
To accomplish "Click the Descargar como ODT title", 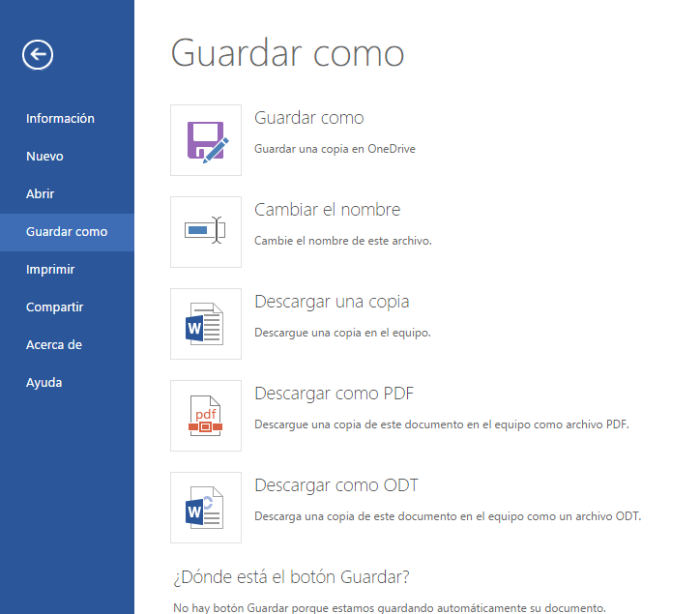I will [x=336, y=485].
